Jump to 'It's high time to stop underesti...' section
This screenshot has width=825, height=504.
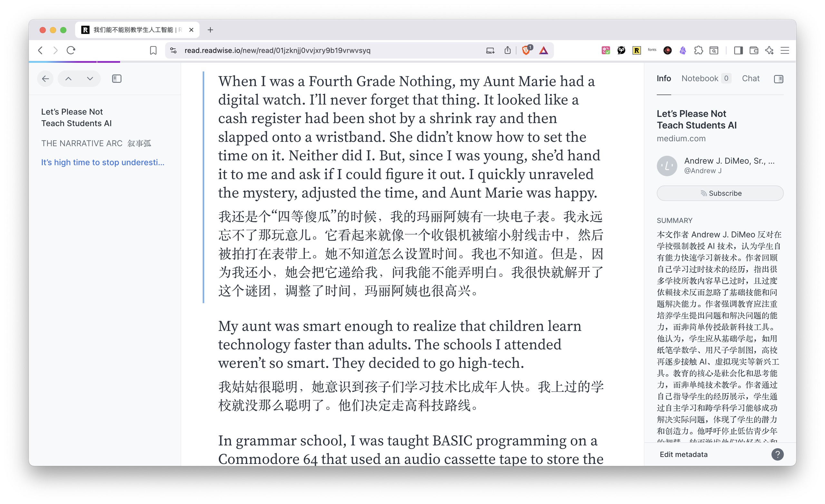[102, 162]
